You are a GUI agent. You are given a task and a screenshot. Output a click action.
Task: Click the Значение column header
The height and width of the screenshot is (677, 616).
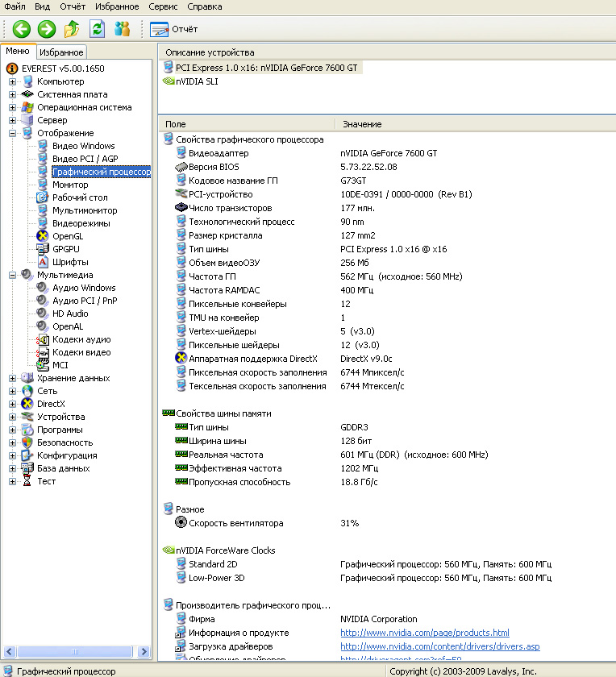pos(476,124)
